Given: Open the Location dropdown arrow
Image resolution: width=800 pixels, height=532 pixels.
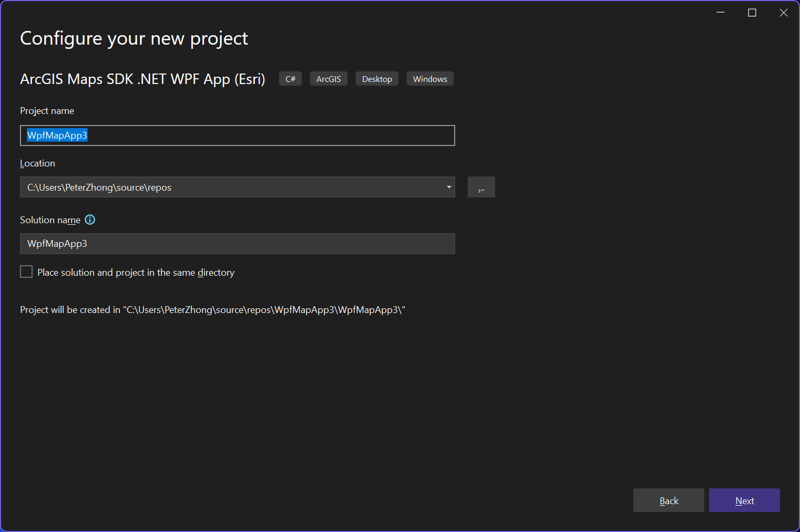Looking at the screenshot, I should (x=449, y=187).
